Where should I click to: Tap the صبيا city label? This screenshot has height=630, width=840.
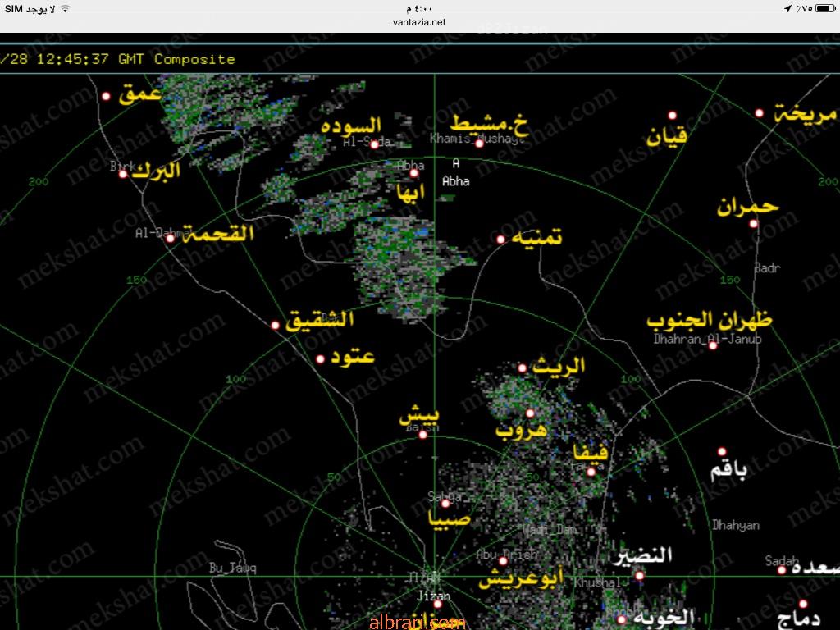(x=449, y=519)
